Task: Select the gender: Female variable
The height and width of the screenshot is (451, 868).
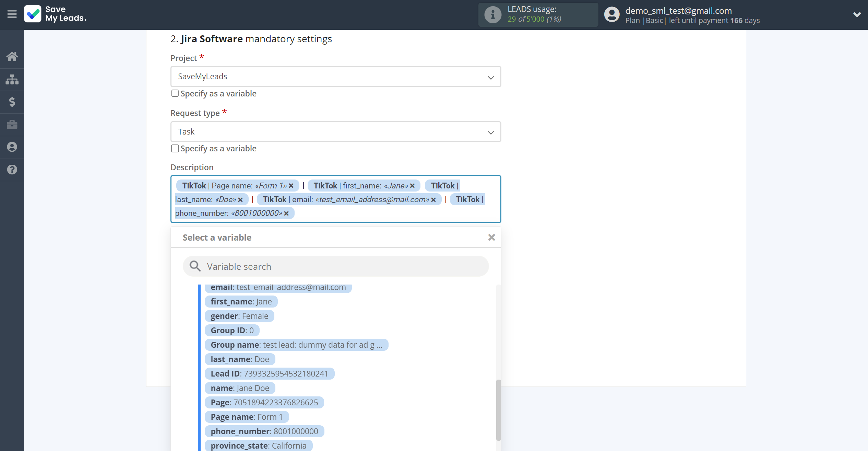Action: coord(239,316)
